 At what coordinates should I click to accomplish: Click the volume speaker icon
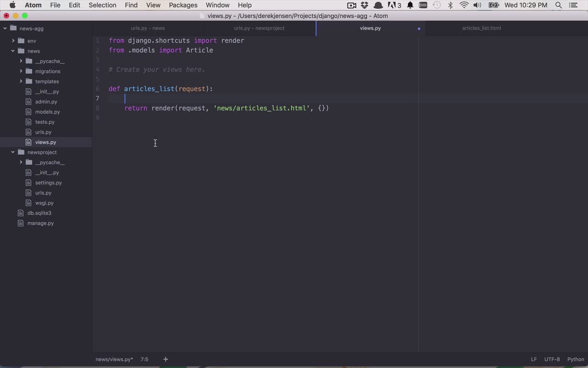click(478, 5)
